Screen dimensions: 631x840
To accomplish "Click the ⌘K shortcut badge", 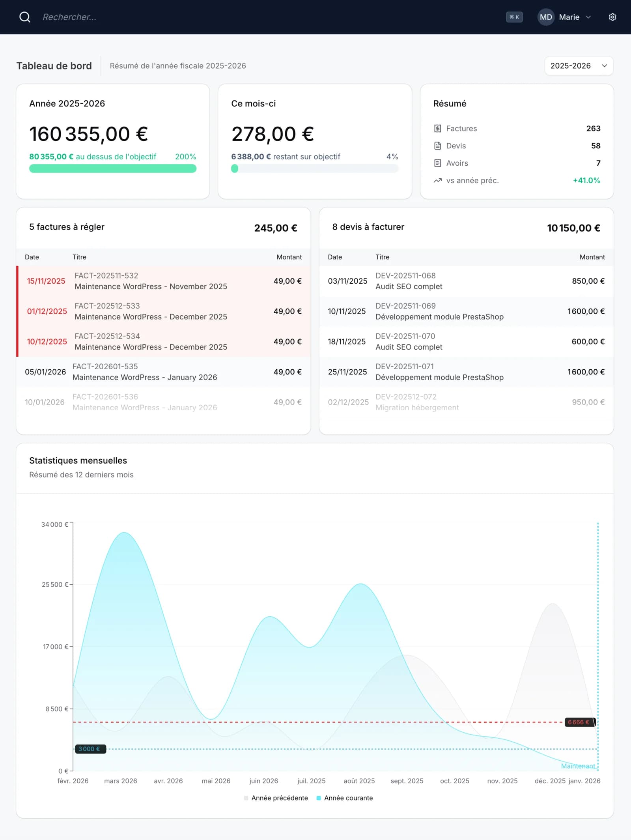I will click(x=514, y=17).
